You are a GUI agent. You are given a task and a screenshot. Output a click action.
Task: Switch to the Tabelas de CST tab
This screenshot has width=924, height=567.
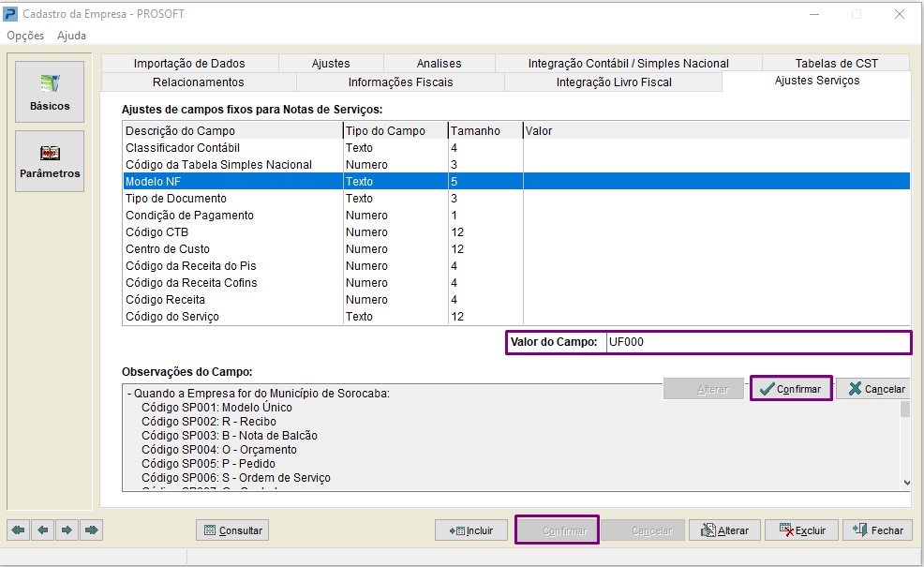pos(836,63)
